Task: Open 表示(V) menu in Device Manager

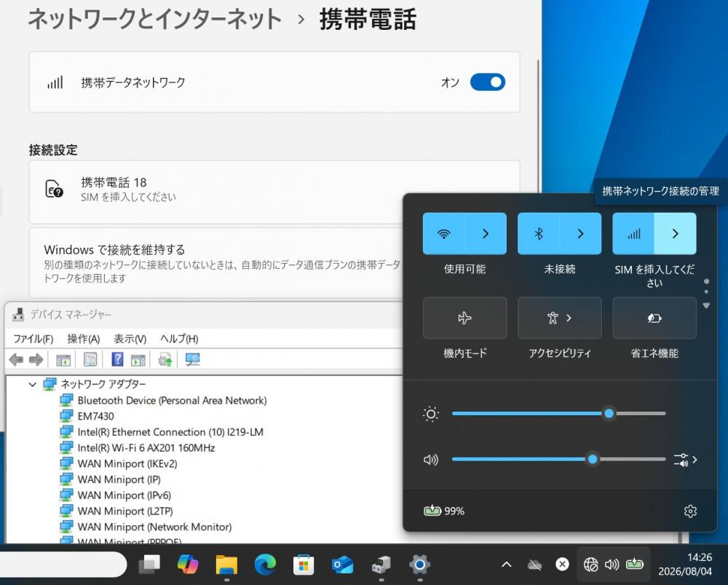Action: pos(130,339)
